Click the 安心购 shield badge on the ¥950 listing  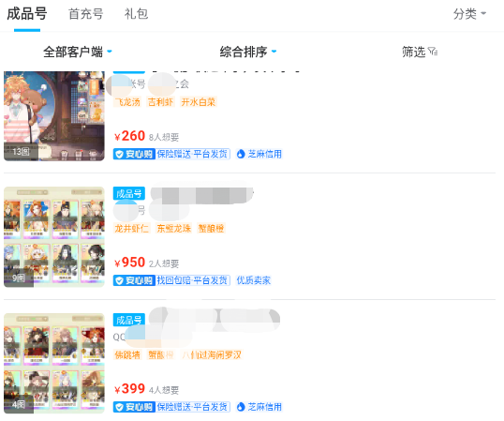(134, 280)
